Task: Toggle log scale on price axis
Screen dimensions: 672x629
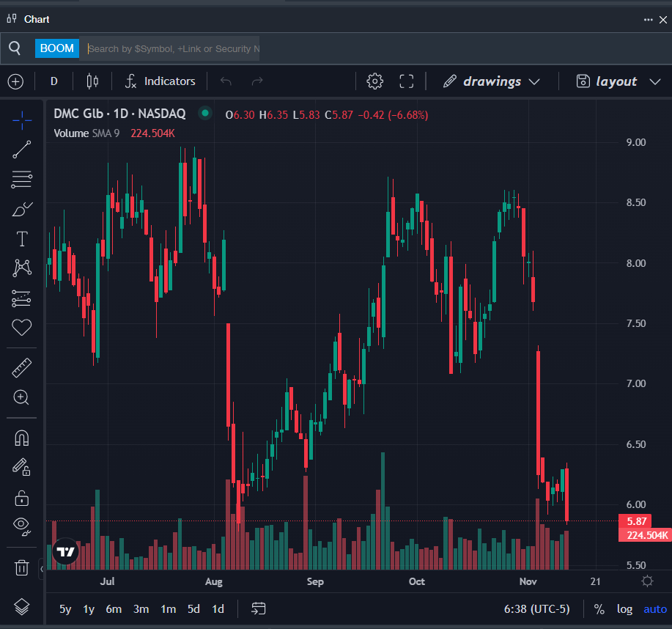Action: (x=624, y=608)
